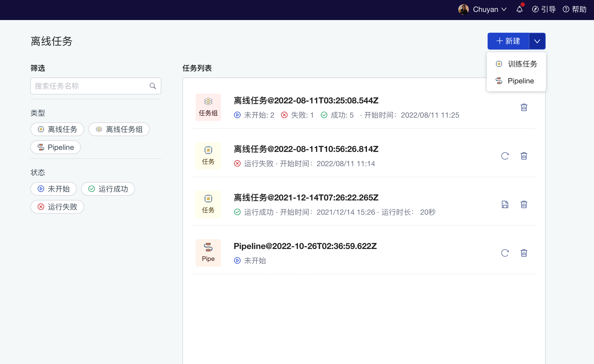Expand the 新建 dropdown arrow
This screenshot has height=364, width=594.
pos(537,41)
